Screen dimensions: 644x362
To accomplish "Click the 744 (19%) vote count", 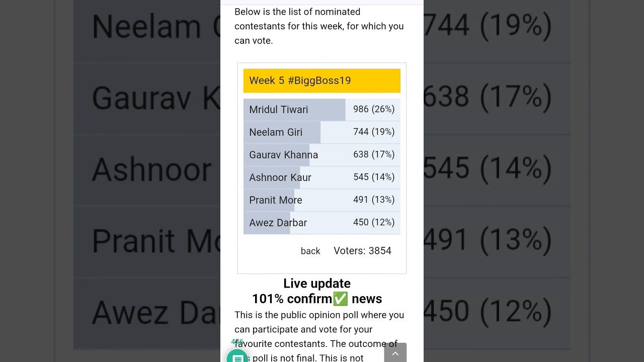I will [374, 132].
